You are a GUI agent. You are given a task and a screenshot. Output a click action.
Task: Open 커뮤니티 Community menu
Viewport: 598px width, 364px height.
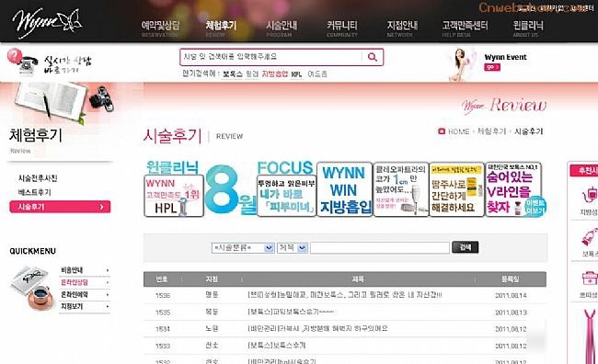(x=342, y=28)
